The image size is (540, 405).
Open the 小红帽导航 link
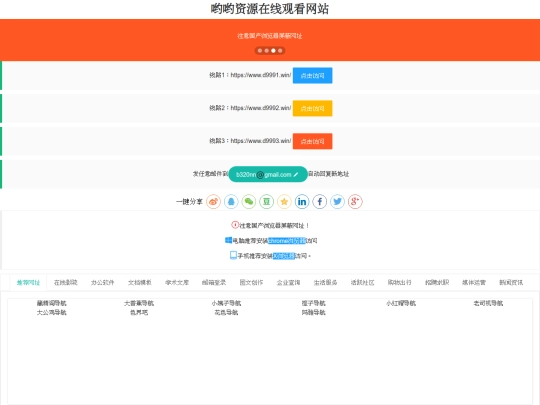point(401,303)
